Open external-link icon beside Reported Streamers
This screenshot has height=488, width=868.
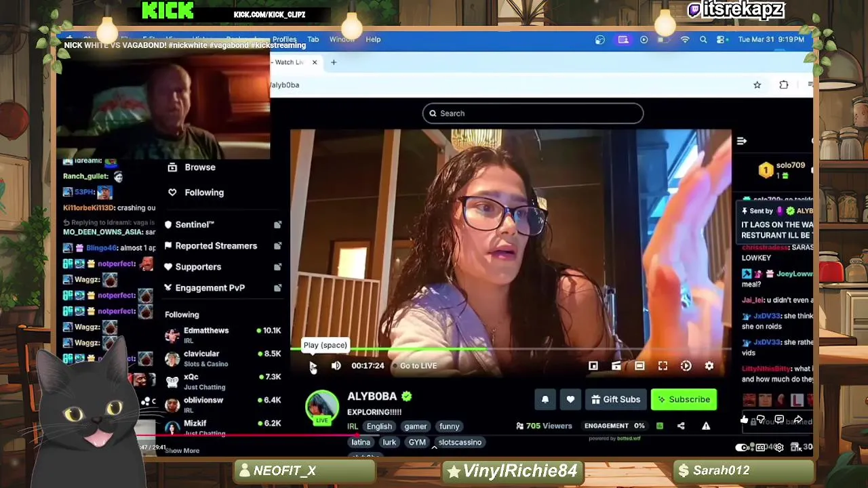pyautogui.click(x=277, y=246)
